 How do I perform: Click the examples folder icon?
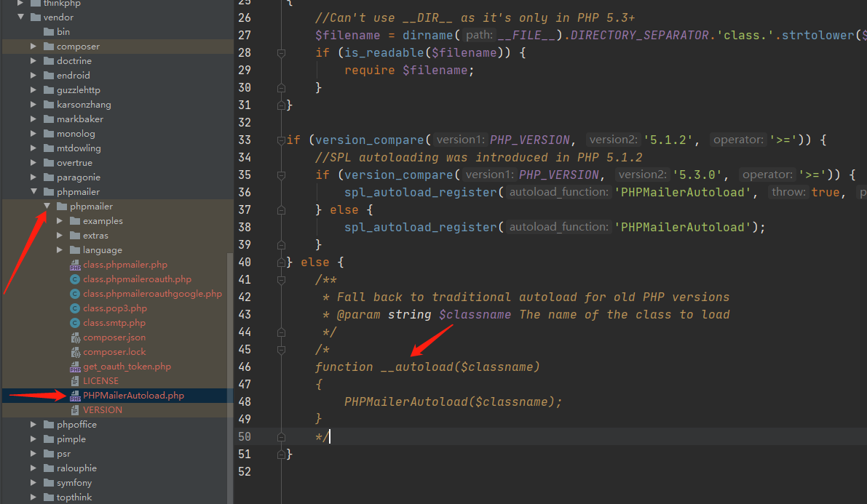[x=75, y=221]
